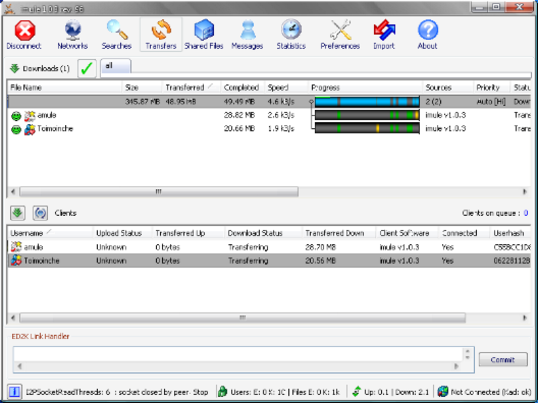Collapse the download's source tree node

point(311,102)
